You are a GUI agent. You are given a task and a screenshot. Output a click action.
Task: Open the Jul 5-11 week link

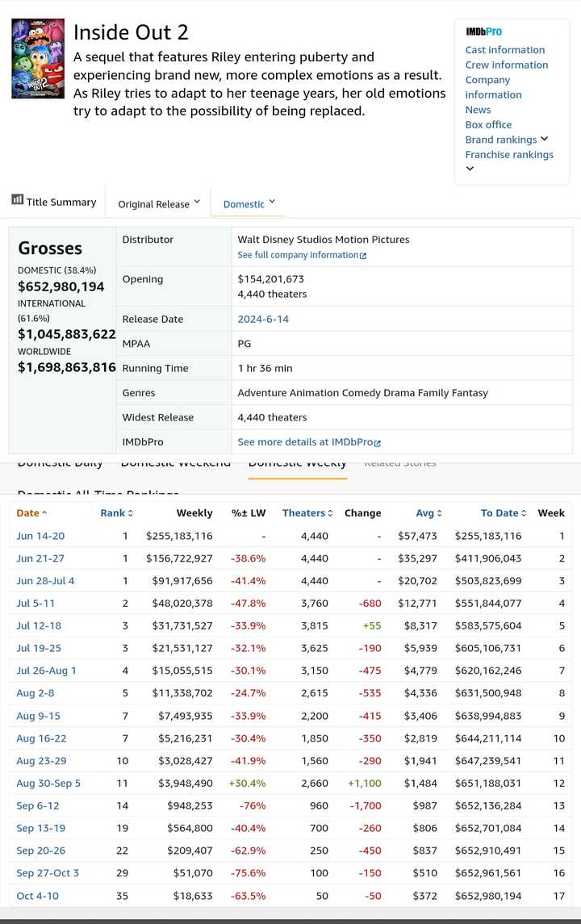(36, 603)
